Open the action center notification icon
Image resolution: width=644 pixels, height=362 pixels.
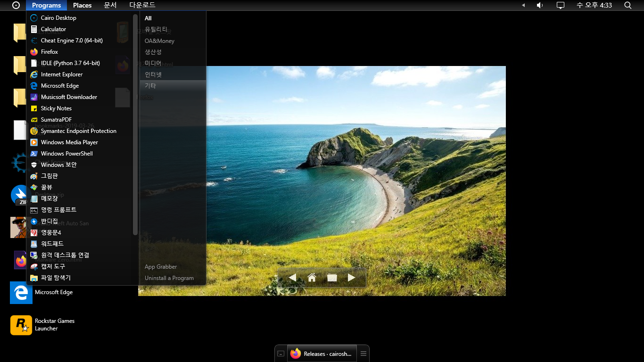561,5
